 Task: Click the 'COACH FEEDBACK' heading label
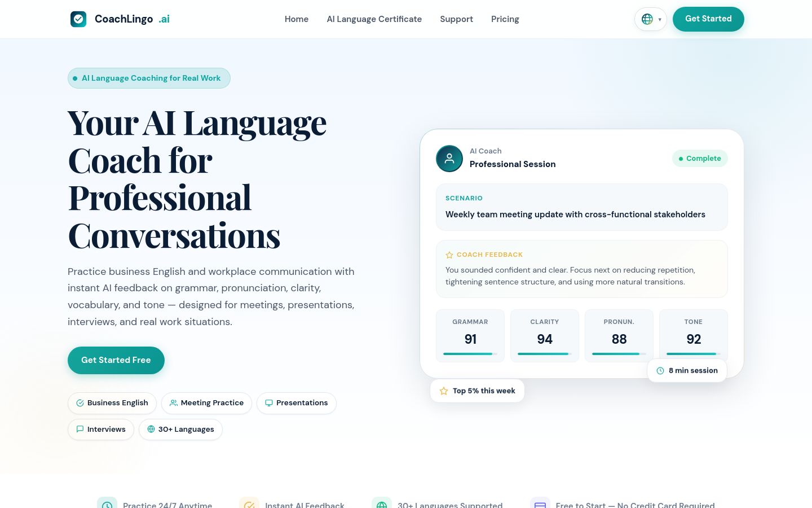point(489,255)
